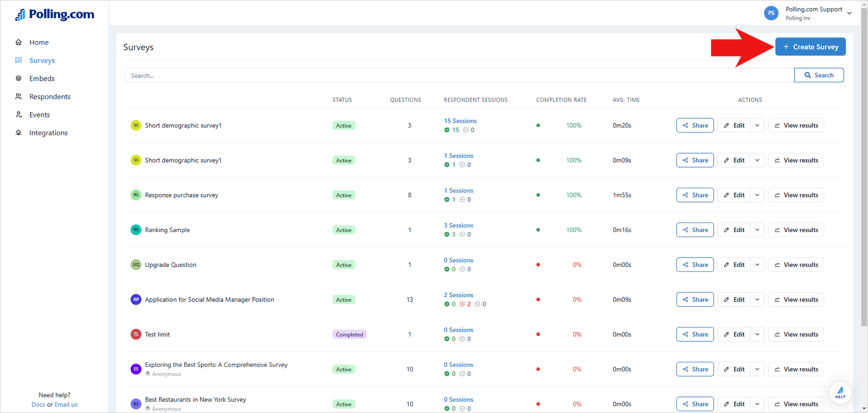Viewport: 868px width, 413px height.
Task: Click the Completed status badge of Test limit
Action: pos(350,334)
